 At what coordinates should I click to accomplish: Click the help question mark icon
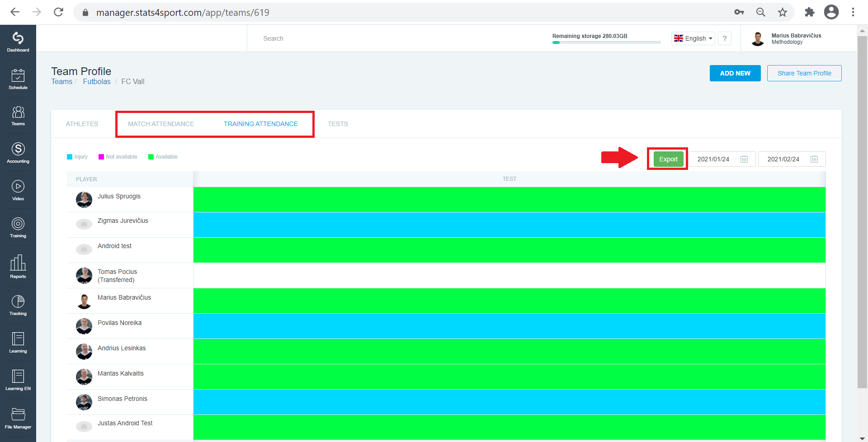pos(725,38)
